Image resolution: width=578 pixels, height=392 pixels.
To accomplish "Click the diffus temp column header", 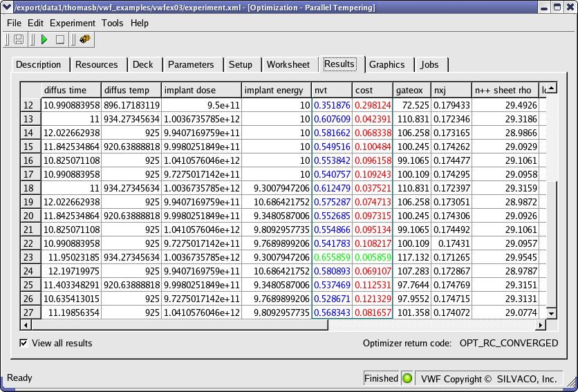I will 131,91.
